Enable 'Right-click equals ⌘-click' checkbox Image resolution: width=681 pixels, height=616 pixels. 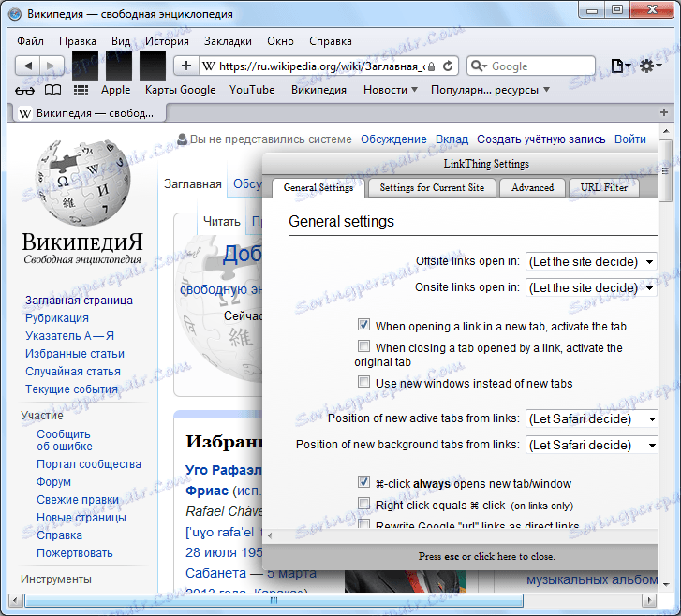click(x=363, y=504)
